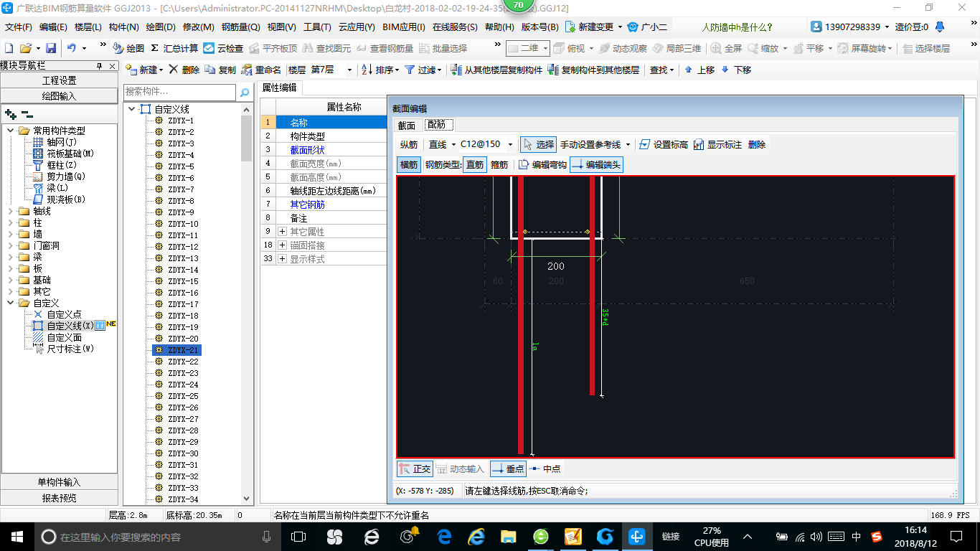Collapse 自定义线 tree root

coord(132,109)
